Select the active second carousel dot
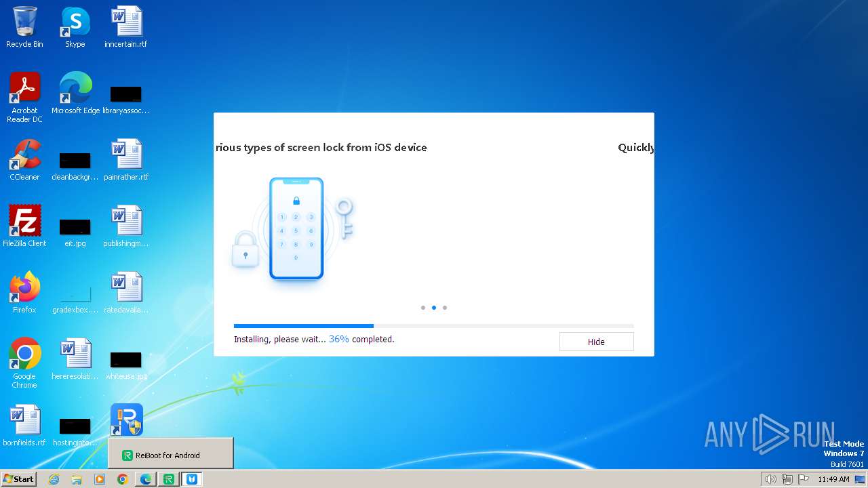 click(434, 308)
